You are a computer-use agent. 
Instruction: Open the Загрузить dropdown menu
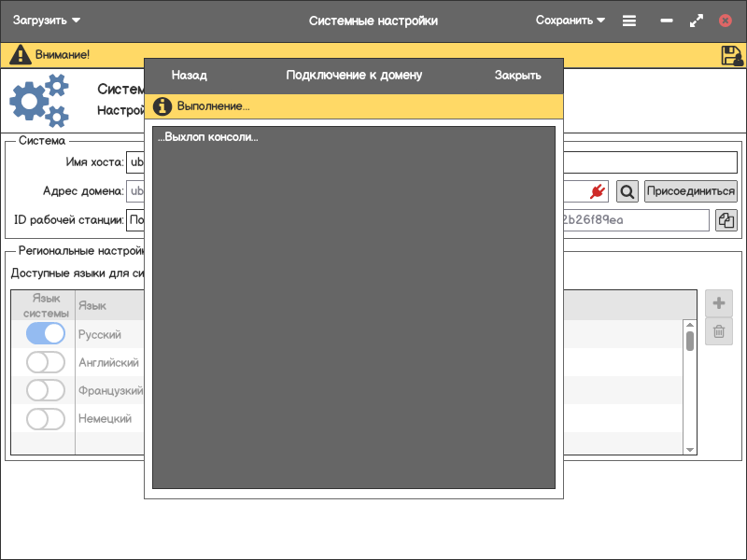point(46,21)
